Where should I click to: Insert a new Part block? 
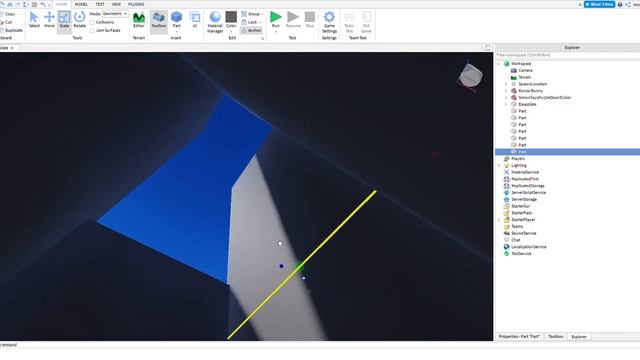176,17
